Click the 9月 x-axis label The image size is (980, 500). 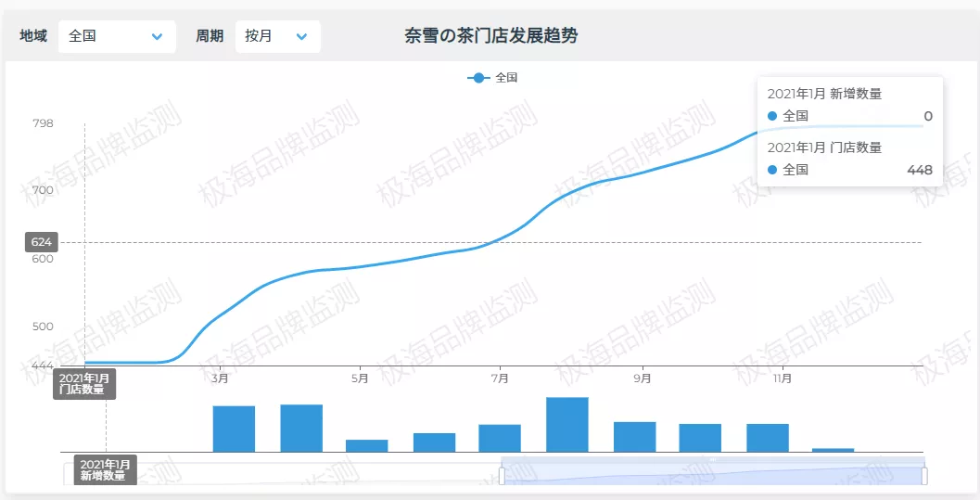tap(642, 378)
